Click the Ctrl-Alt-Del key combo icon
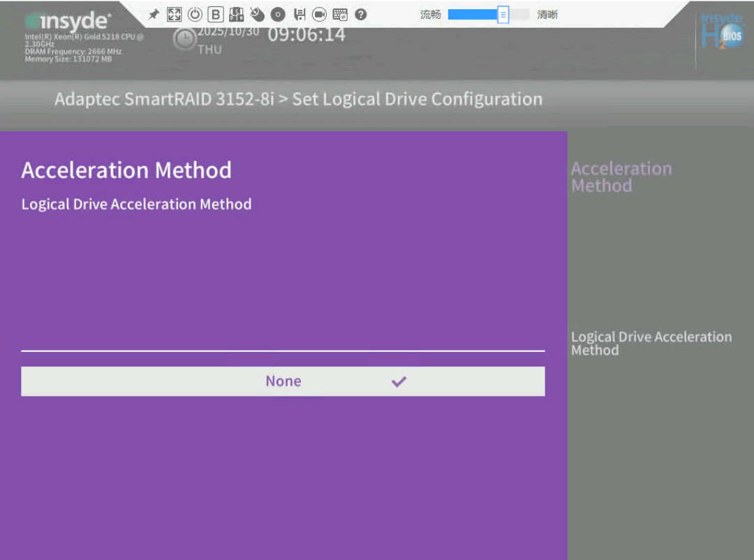Viewport: 754px width, 560px height. coord(237,15)
